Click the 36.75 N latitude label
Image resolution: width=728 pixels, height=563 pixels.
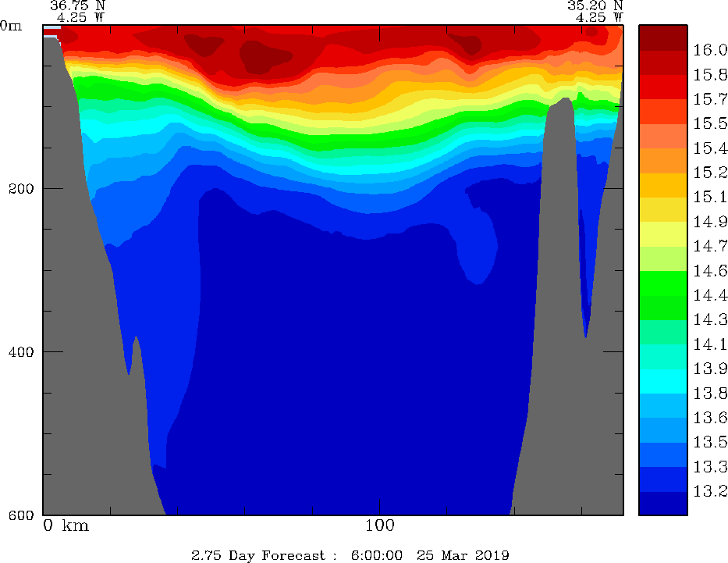pos(77,5)
